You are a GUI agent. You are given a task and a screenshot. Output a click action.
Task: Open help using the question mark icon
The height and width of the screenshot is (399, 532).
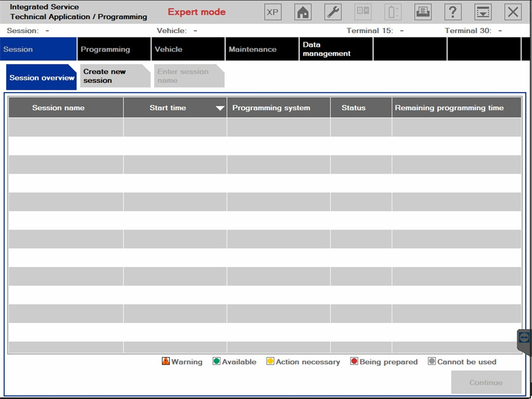click(453, 11)
